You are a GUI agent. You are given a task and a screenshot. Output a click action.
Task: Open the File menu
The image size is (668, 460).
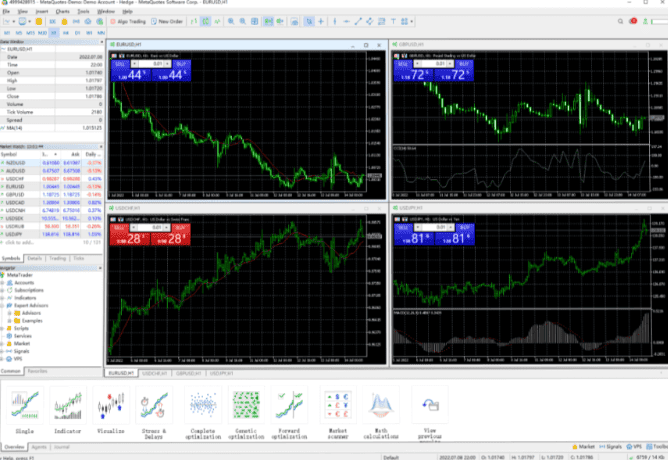(6, 12)
